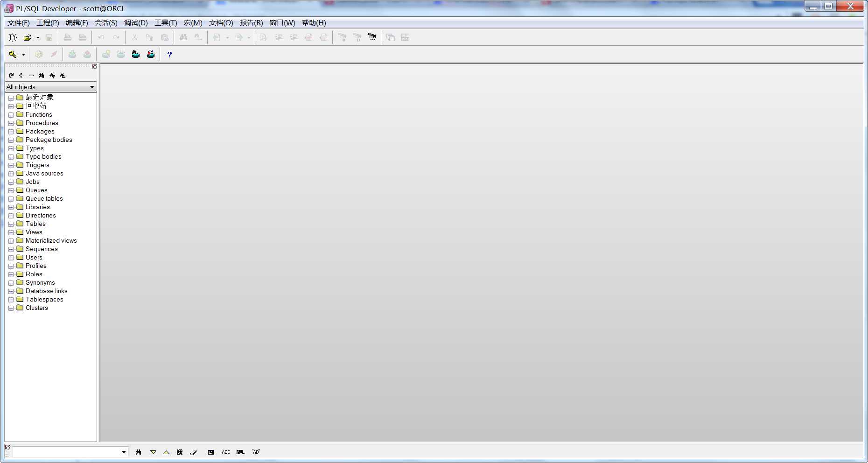Open the 窗口(W) menu
The image size is (868, 463).
282,23
